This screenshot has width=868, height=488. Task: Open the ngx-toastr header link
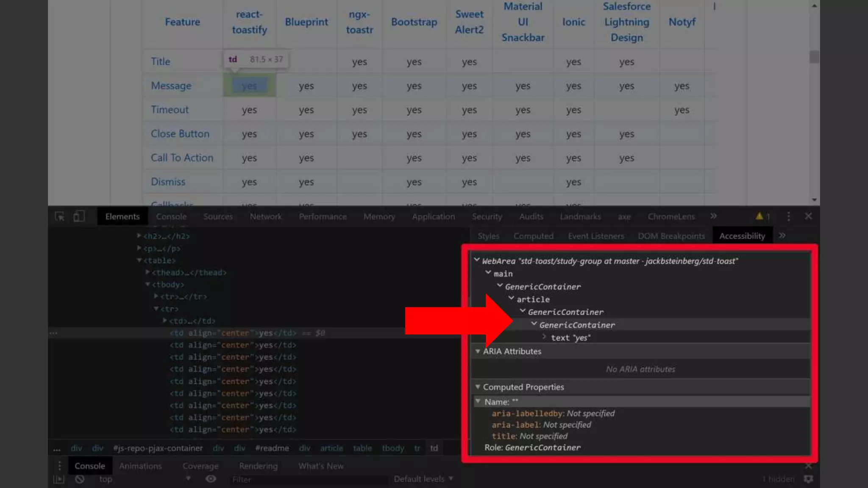coord(359,22)
